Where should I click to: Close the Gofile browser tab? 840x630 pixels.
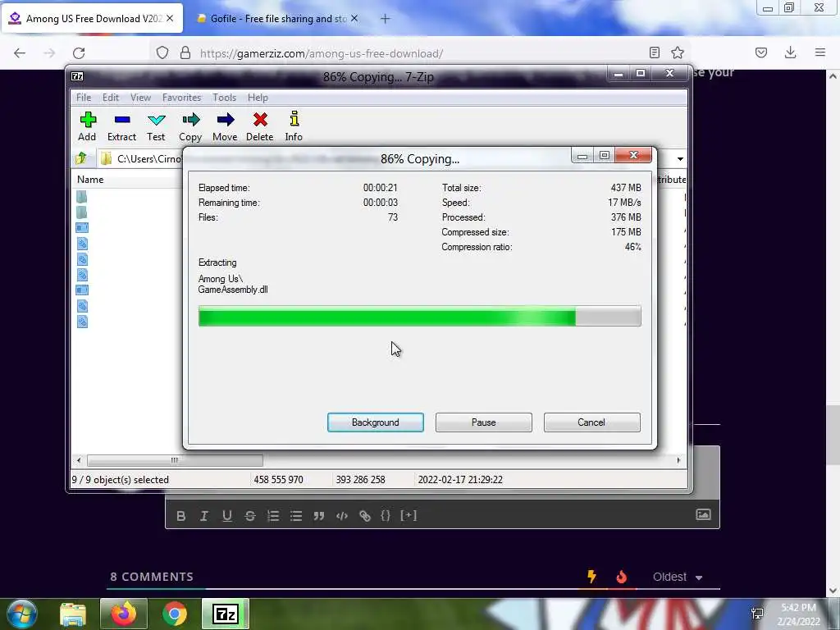point(354,18)
